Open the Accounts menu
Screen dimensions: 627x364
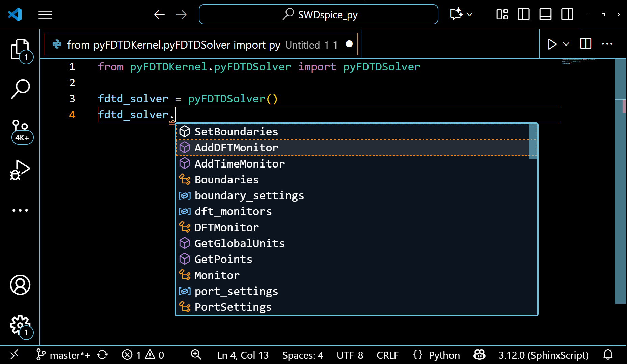click(20, 285)
